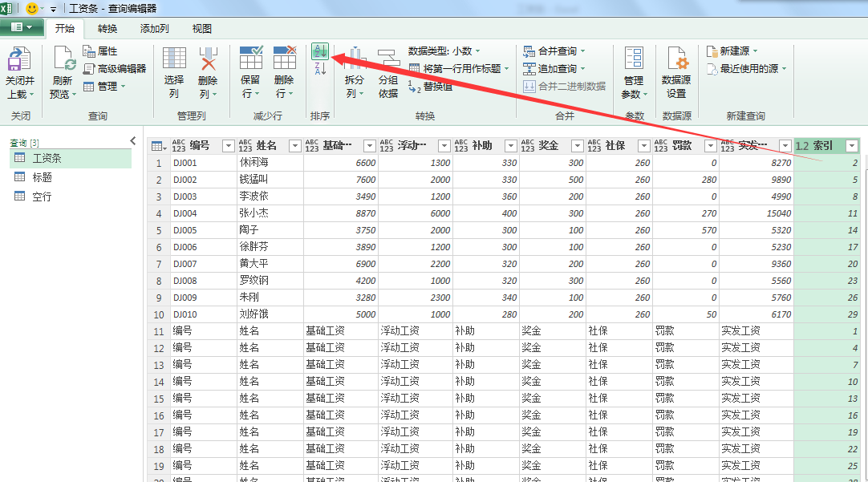Switch to the 转换 (Transform) tab

(107, 29)
